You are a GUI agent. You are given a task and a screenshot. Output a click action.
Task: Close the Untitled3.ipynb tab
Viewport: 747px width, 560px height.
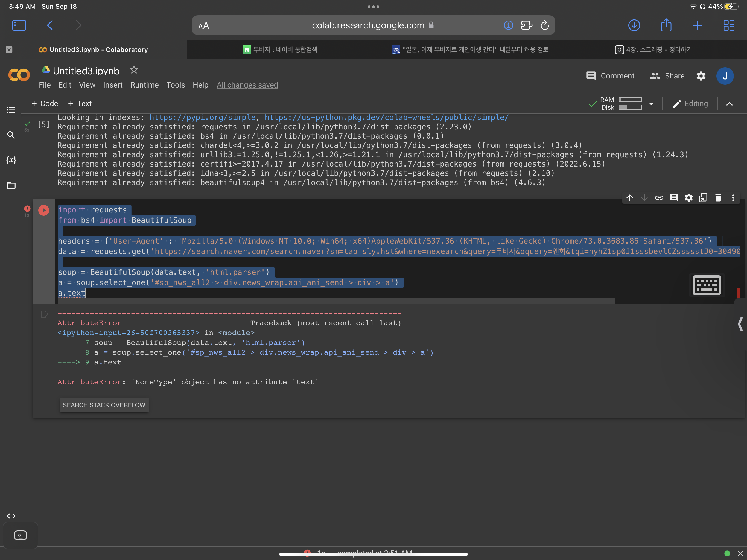click(x=9, y=50)
